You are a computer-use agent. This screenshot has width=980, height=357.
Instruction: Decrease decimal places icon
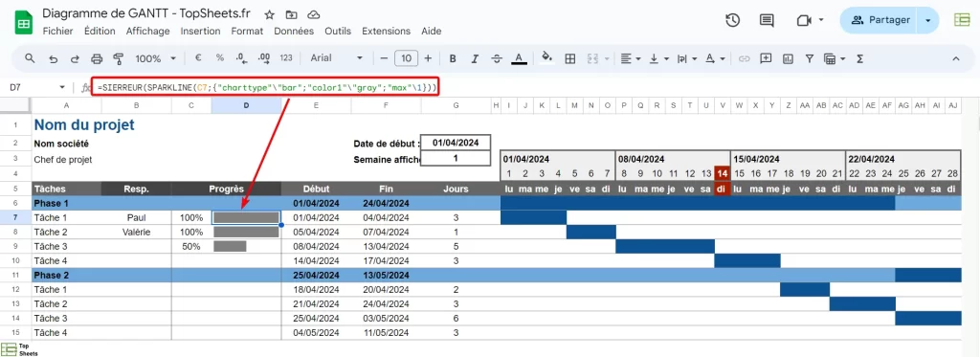(x=241, y=58)
